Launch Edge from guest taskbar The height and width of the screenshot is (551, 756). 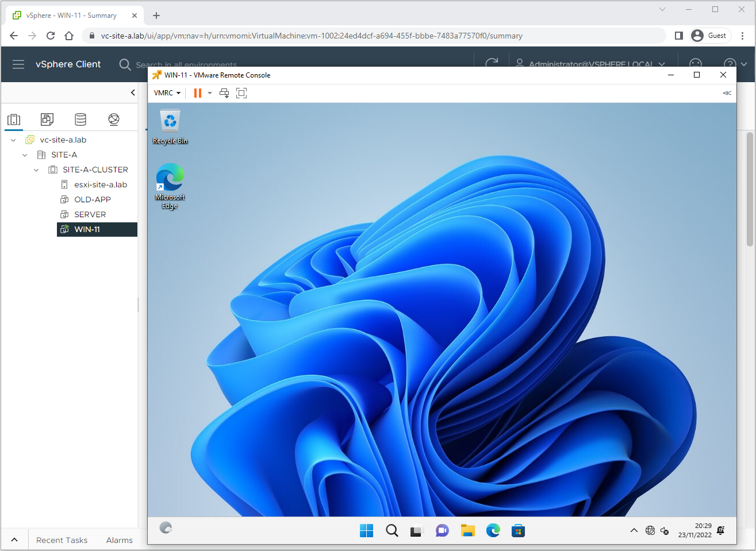click(493, 531)
